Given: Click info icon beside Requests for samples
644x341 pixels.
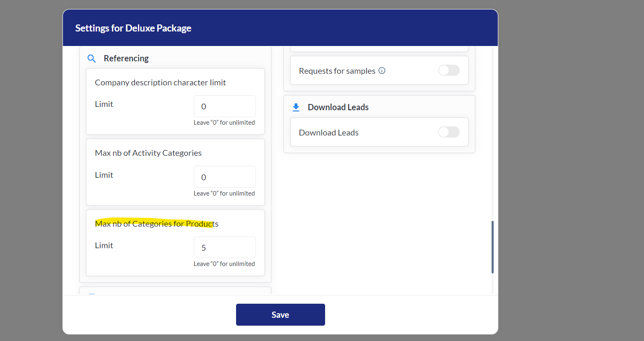Looking at the screenshot, I should click(x=382, y=70).
